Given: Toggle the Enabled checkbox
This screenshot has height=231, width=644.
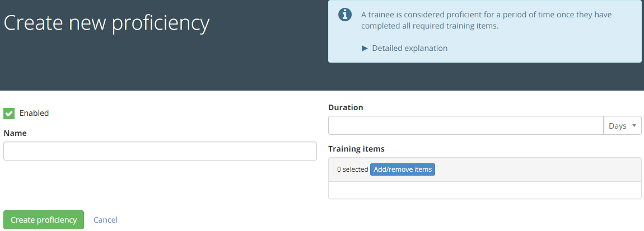Looking at the screenshot, I should [x=9, y=113].
